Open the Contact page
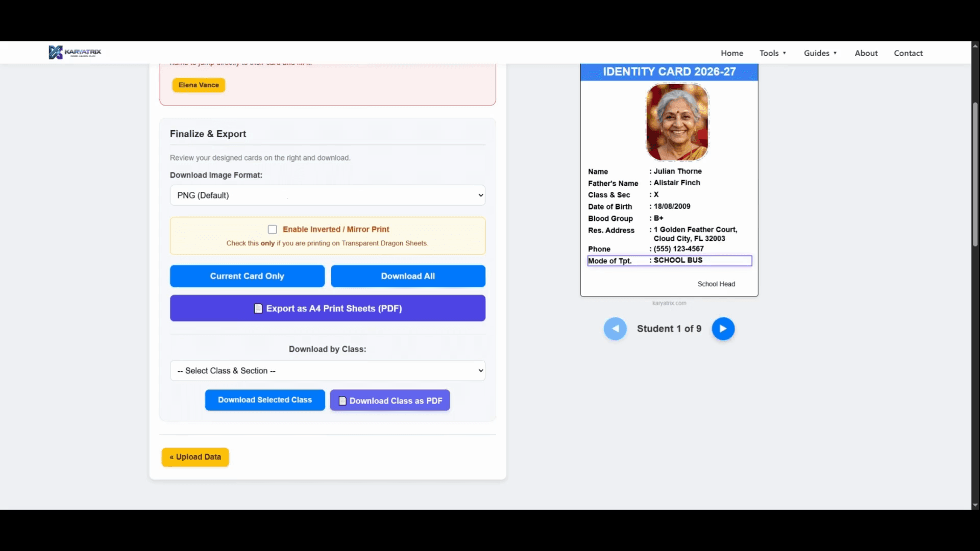Image resolution: width=980 pixels, height=551 pixels. (x=908, y=53)
